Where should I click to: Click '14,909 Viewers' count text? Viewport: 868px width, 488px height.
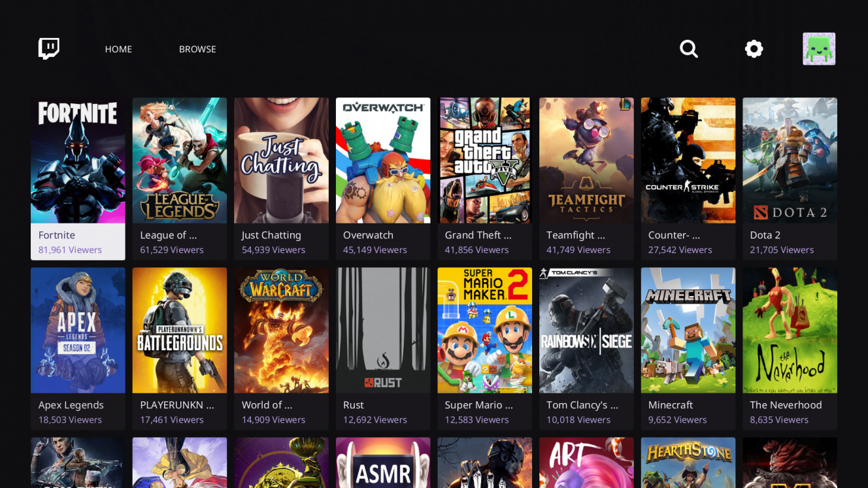pyautogui.click(x=273, y=420)
